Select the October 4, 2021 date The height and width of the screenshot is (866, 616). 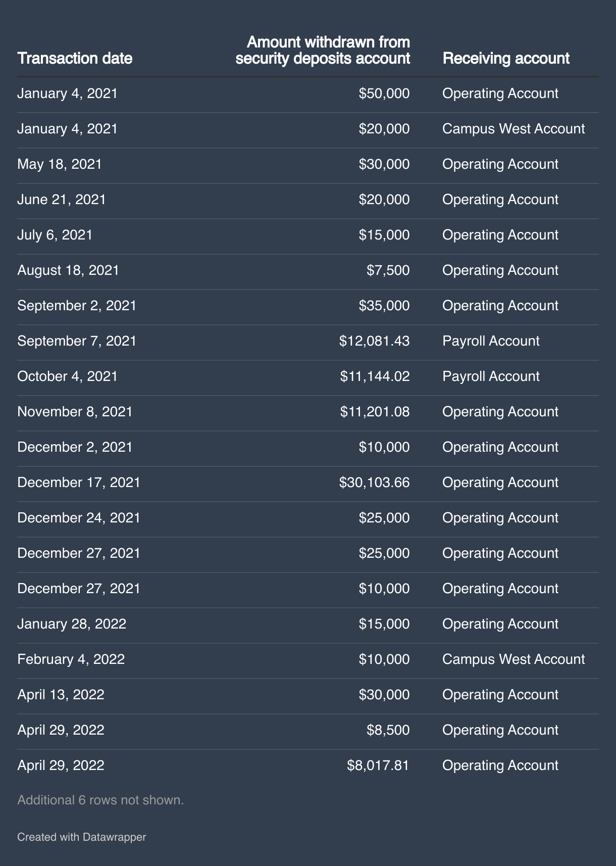[67, 376]
